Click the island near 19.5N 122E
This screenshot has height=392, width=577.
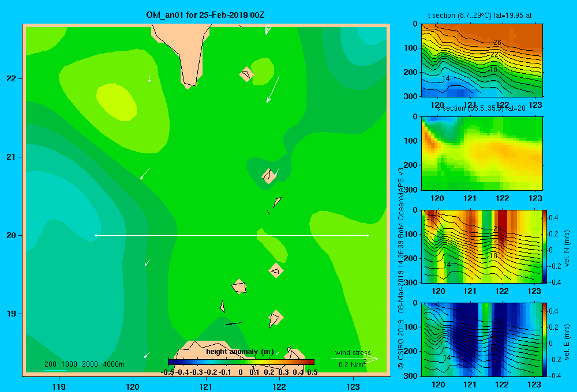click(276, 270)
